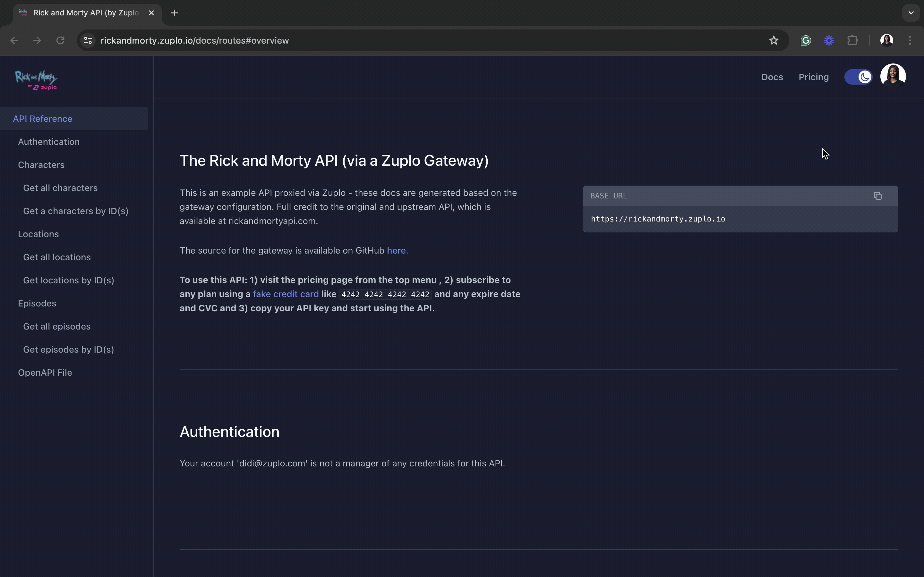Click the site information icon in the address bar
This screenshot has height=577, width=924.
coord(88,40)
